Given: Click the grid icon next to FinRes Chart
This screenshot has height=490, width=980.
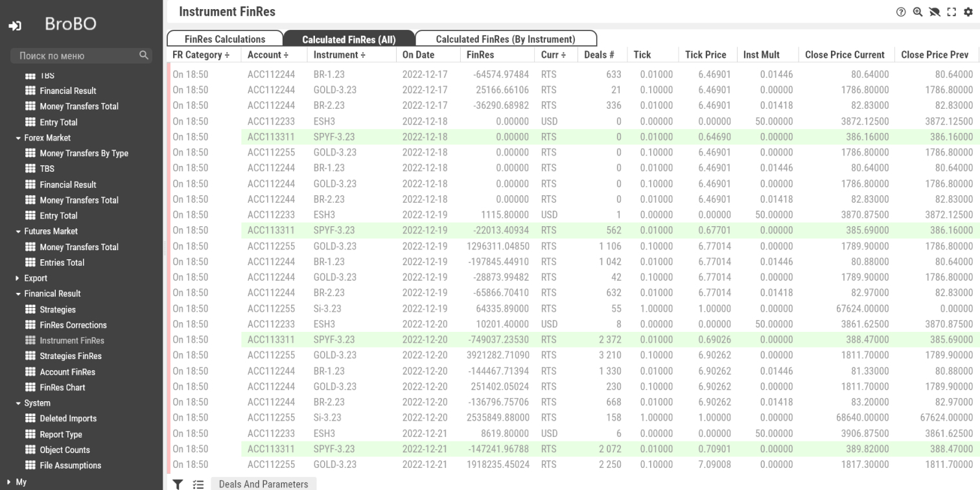Looking at the screenshot, I should pyautogui.click(x=30, y=387).
